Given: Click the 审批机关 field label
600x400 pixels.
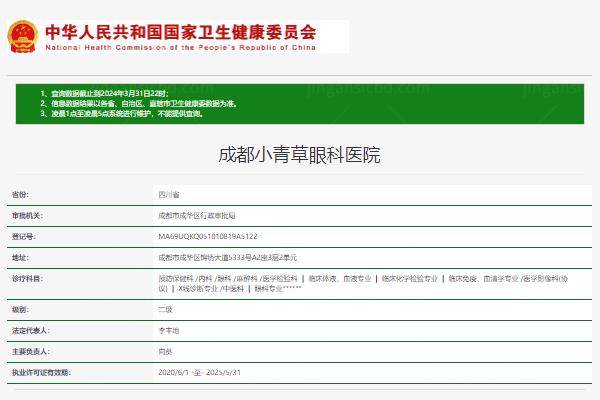Looking at the screenshot, I should click(27, 216).
